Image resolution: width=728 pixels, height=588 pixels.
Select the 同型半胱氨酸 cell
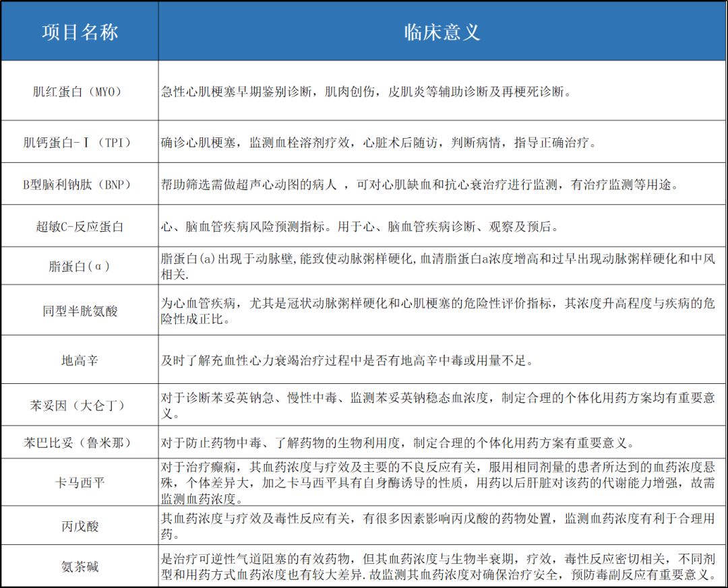[x=80, y=311]
